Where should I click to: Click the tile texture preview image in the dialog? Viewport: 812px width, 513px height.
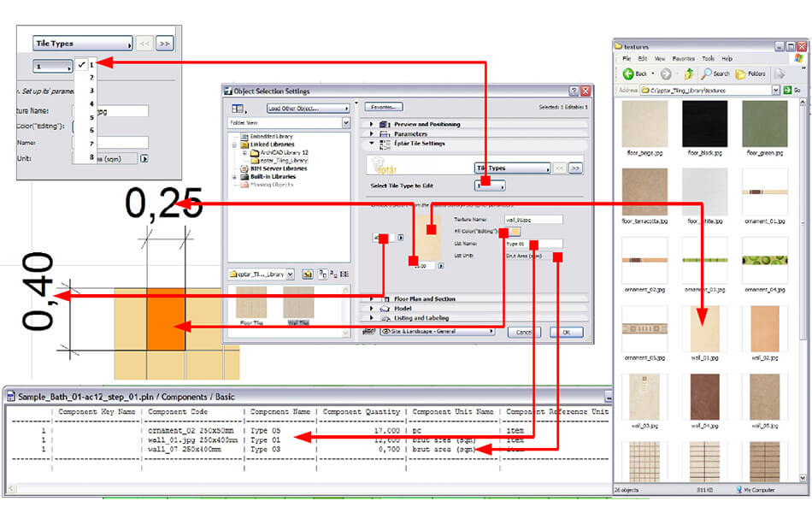click(x=427, y=238)
